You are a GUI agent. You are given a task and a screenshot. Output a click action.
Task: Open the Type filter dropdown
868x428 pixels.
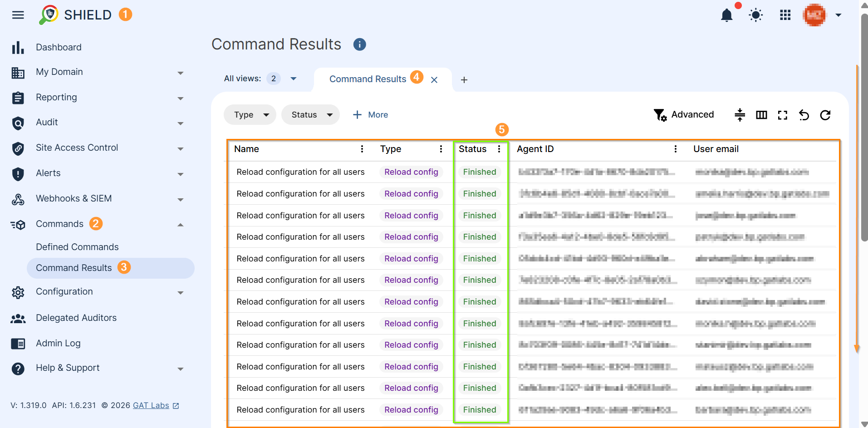click(250, 114)
